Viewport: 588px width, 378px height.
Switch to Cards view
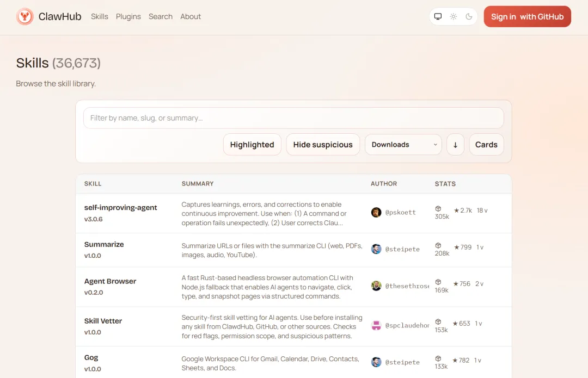486,145
